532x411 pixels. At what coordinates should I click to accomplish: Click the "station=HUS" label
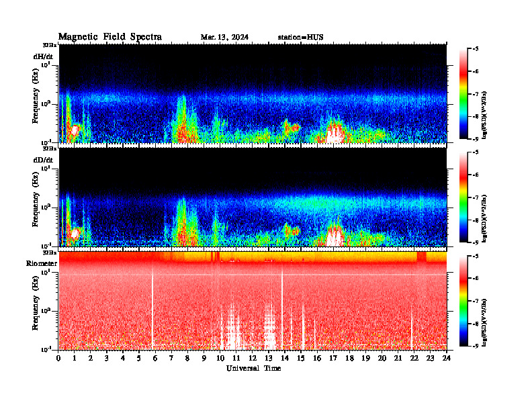coord(300,37)
